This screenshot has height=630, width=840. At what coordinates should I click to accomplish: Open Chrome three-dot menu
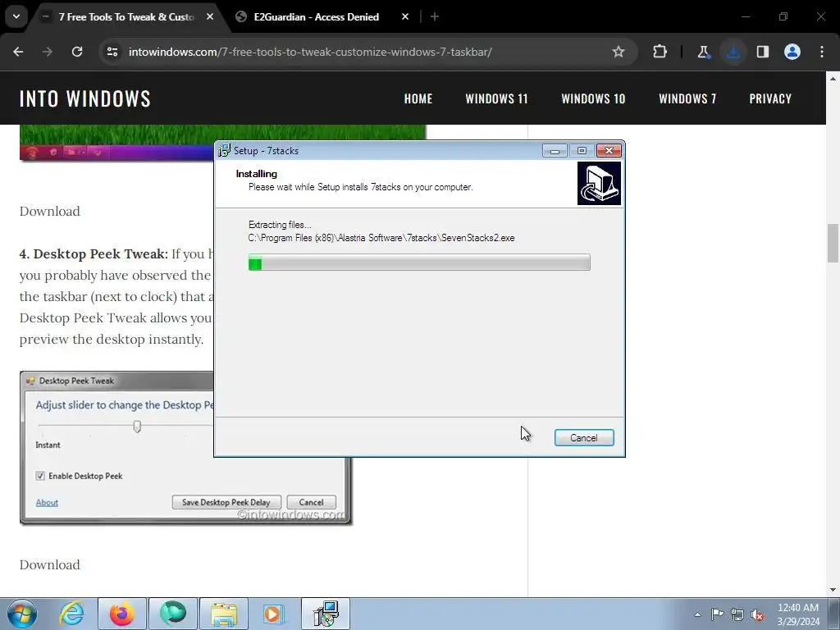point(822,52)
